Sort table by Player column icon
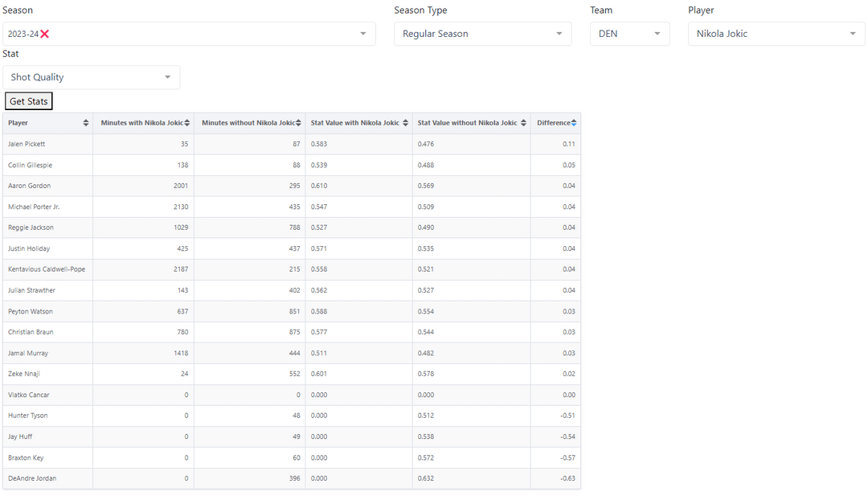This screenshot has width=868, height=500. (86, 123)
